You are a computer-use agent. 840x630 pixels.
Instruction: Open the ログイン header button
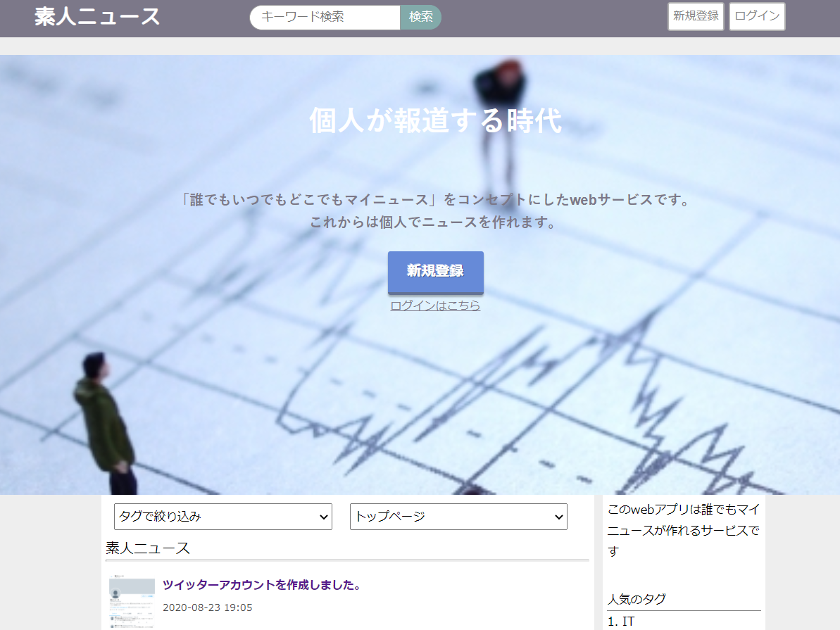(x=757, y=16)
